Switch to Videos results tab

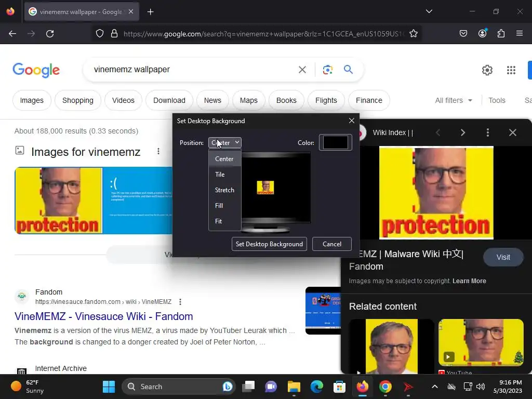pos(123,100)
